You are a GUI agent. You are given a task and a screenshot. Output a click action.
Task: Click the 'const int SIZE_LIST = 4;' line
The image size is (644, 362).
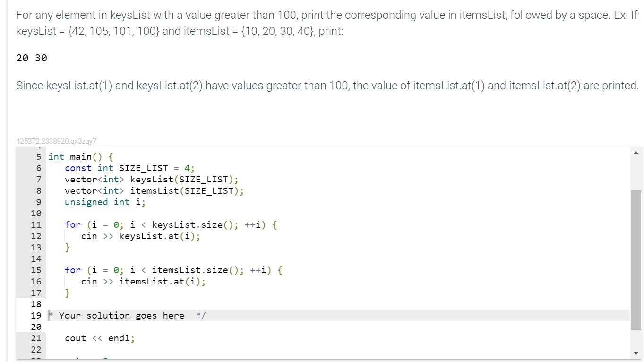point(129,168)
